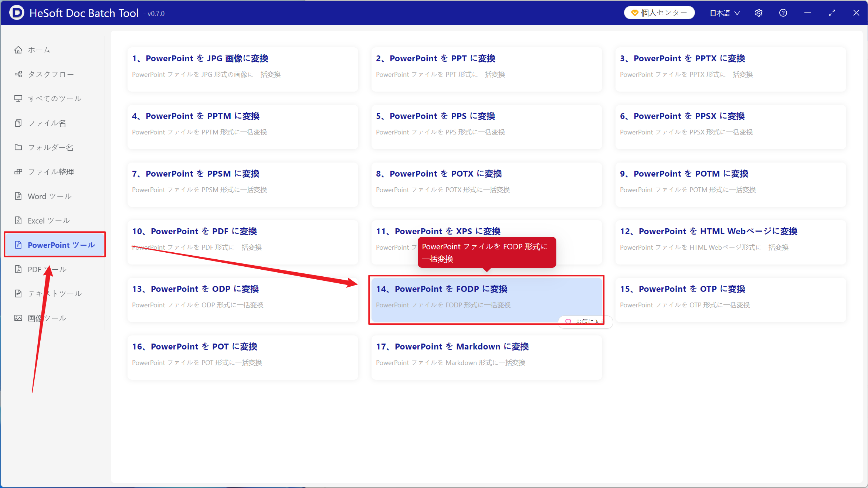Image resolution: width=868 pixels, height=488 pixels.
Task: Open ファイル名 tools in sidebar
Action: coord(55,123)
